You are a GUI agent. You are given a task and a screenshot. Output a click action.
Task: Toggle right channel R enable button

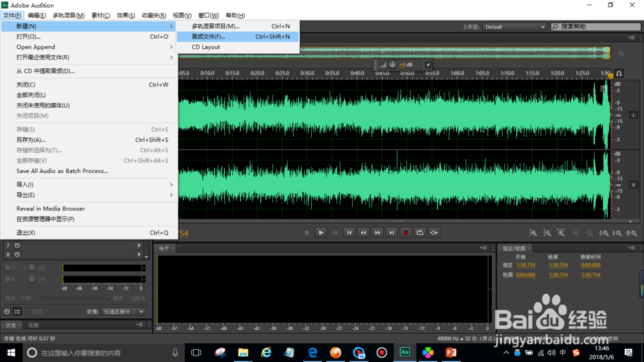tap(634, 185)
